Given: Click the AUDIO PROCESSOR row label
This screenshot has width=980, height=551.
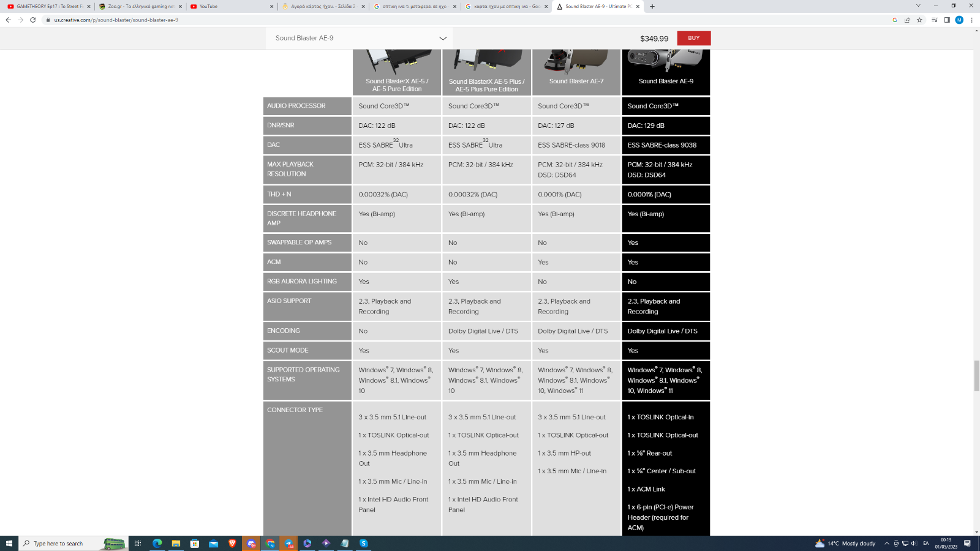Looking at the screenshot, I should click(307, 106).
